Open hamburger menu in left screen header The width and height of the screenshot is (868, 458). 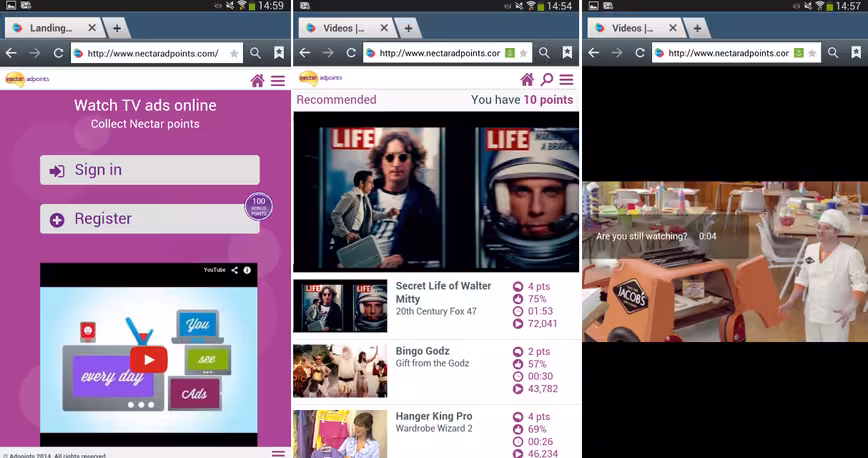[x=278, y=81]
